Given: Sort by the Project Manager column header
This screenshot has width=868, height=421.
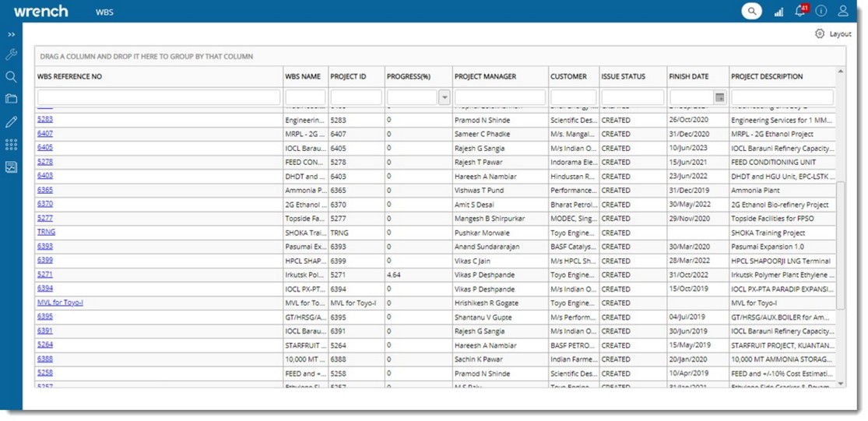Looking at the screenshot, I should [485, 77].
